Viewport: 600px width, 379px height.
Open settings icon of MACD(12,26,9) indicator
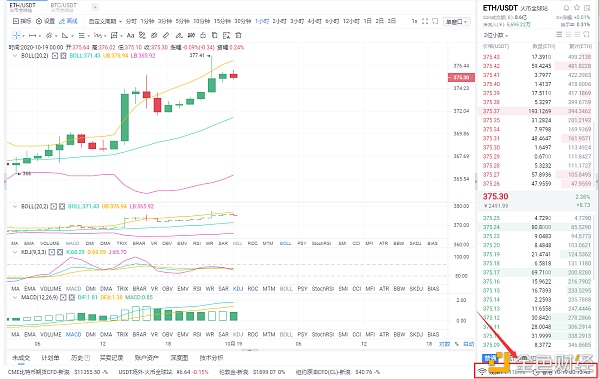click(63, 297)
